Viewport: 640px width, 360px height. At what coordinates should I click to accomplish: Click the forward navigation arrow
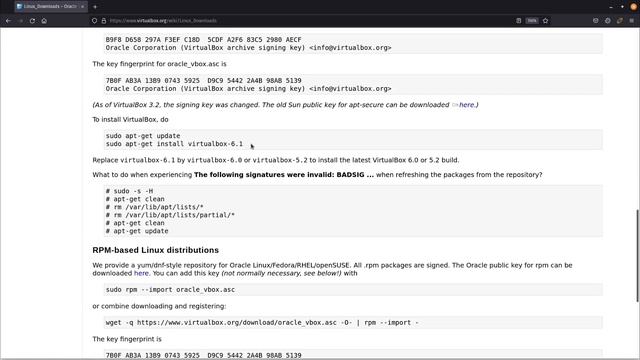click(x=20, y=20)
